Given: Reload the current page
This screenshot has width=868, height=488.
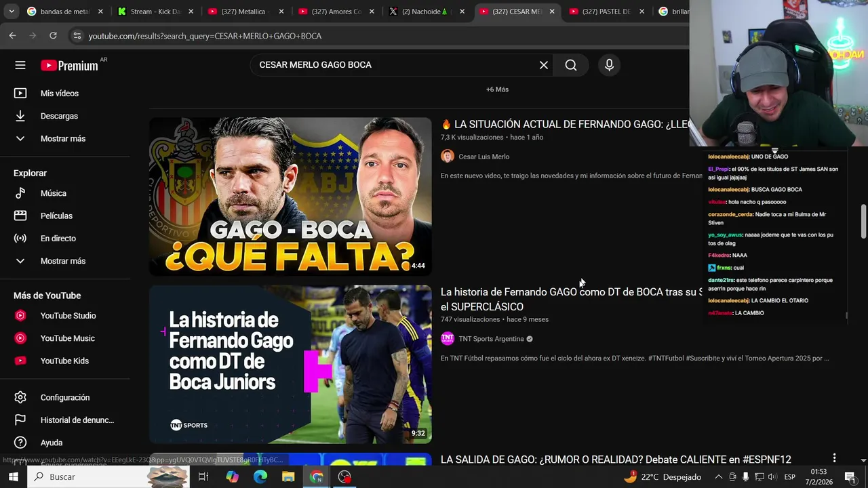Looking at the screenshot, I should coord(53,35).
